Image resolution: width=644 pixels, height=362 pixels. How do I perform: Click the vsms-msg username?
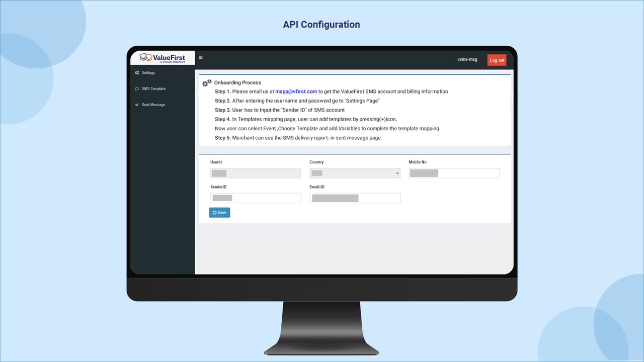[x=467, y=59]
